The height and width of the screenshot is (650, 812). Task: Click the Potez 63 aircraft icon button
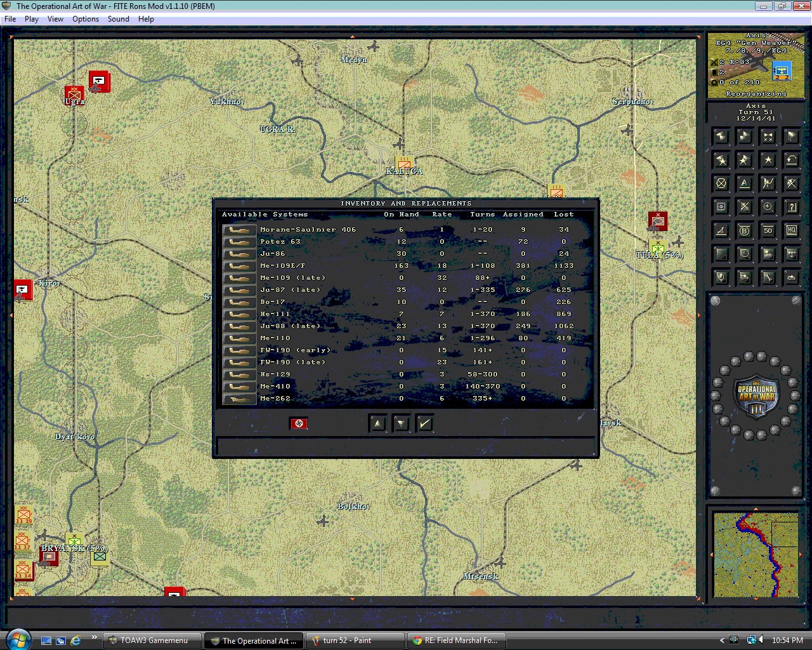(239, 242)
